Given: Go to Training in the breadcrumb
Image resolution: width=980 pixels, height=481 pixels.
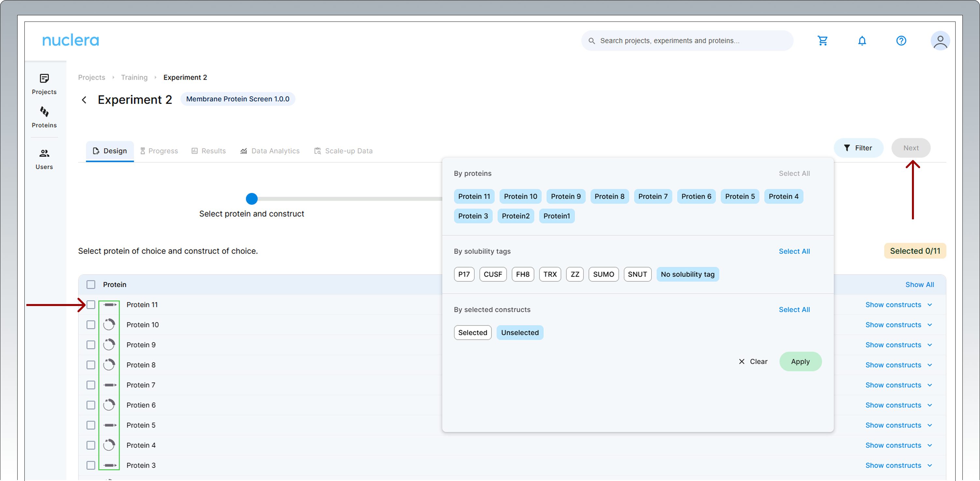Looking at the screenshot, I should (x=134, y=77).
